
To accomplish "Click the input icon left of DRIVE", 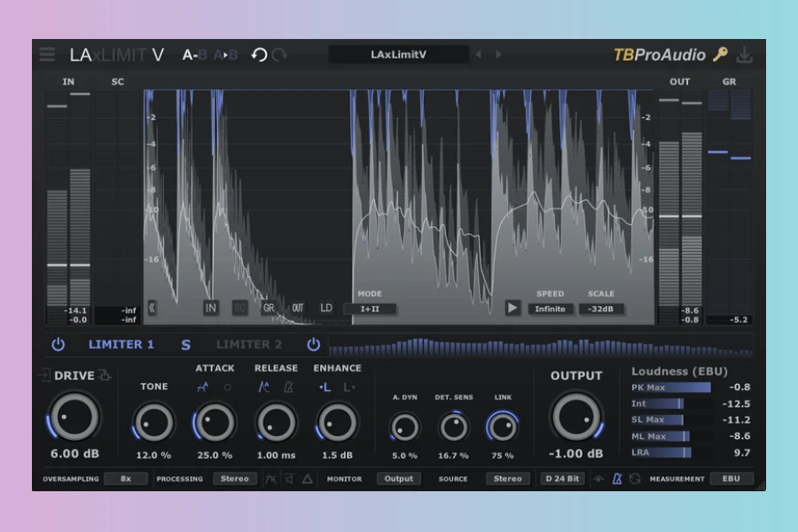I will click(x=43, y=376).
